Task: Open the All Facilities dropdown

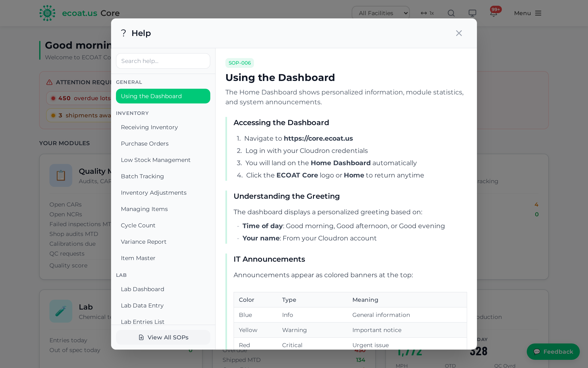Action: [381, 13]
